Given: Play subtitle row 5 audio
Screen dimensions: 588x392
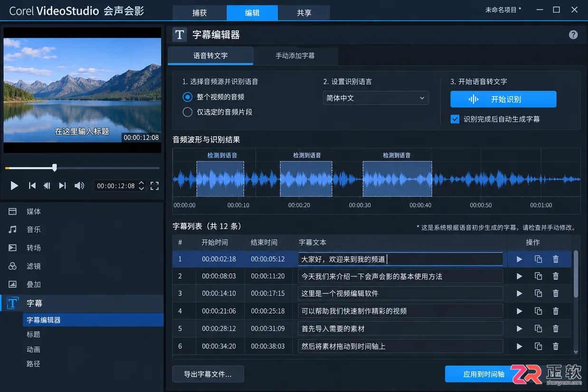Looking at the screenshot, I should pos(519,329).
